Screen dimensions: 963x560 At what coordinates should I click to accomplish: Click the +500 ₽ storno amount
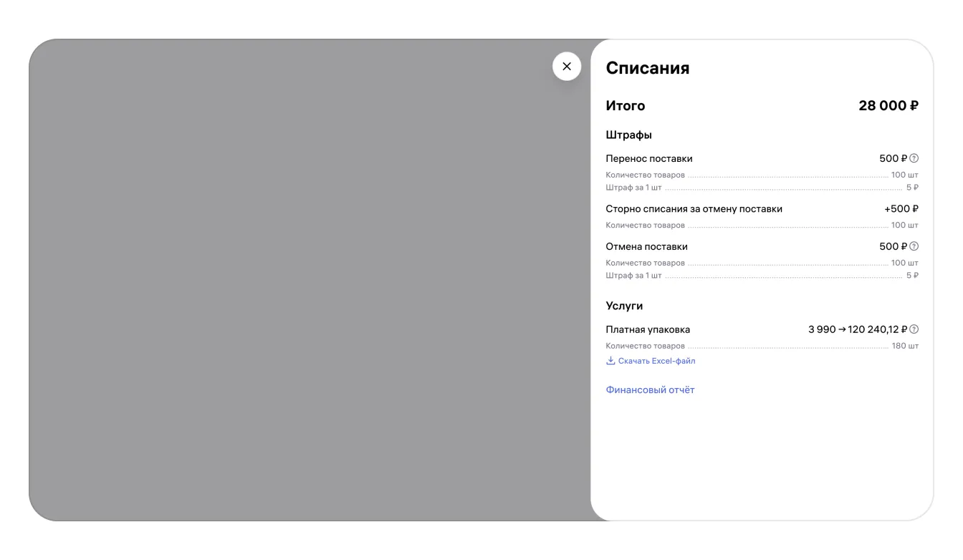(901, 209)
